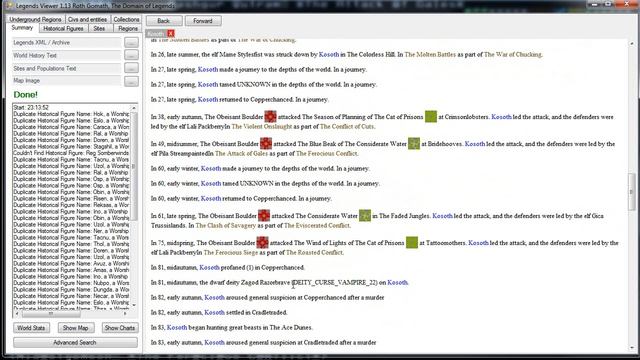Click the log list scroll up arrow
The height and width of the screenshot is (360, 640).
coord(134,108)
